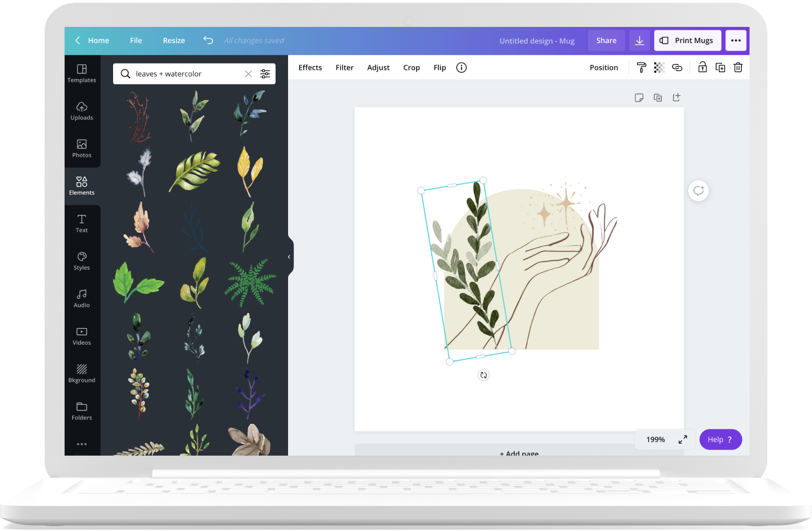The width and height of the screenshot is (812, 531).
Task: Select the green fern leaf thumbnail
Action: coord(250,282)
